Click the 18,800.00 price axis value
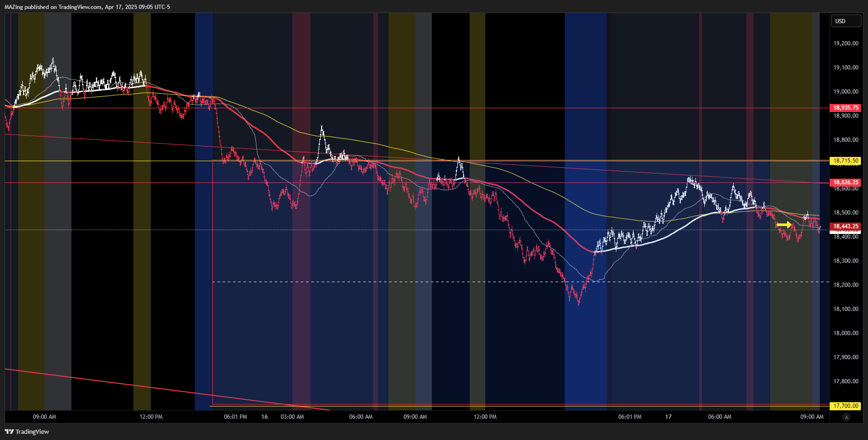Image resolution: width=868 pixels, height=440 pixels. (846, 140)
